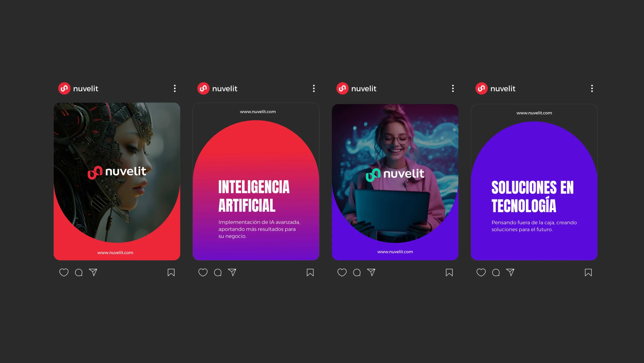Open comments under the first post
This screenshot has height=363, width=644.
(x=79, y=272)
